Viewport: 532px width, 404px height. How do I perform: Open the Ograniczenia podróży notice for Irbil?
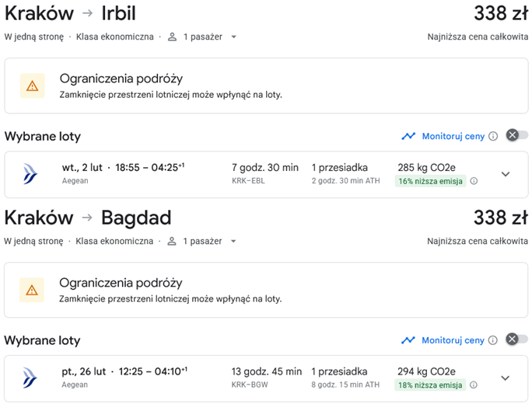(x=266, y=85)
